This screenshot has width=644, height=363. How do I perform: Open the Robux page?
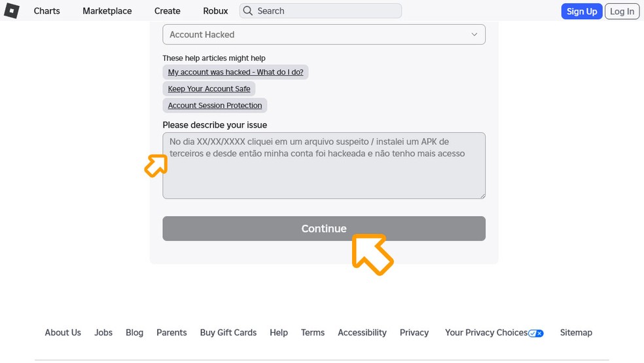tap(216, 11)
